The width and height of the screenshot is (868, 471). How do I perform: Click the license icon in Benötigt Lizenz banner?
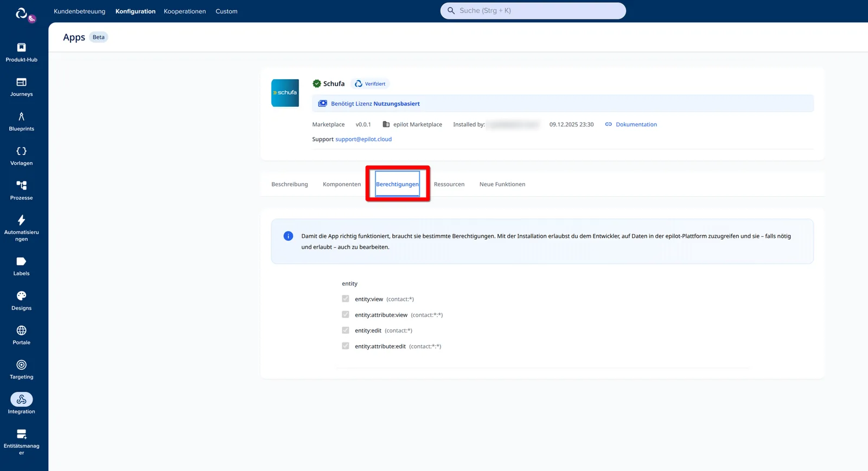click(323, 104)
